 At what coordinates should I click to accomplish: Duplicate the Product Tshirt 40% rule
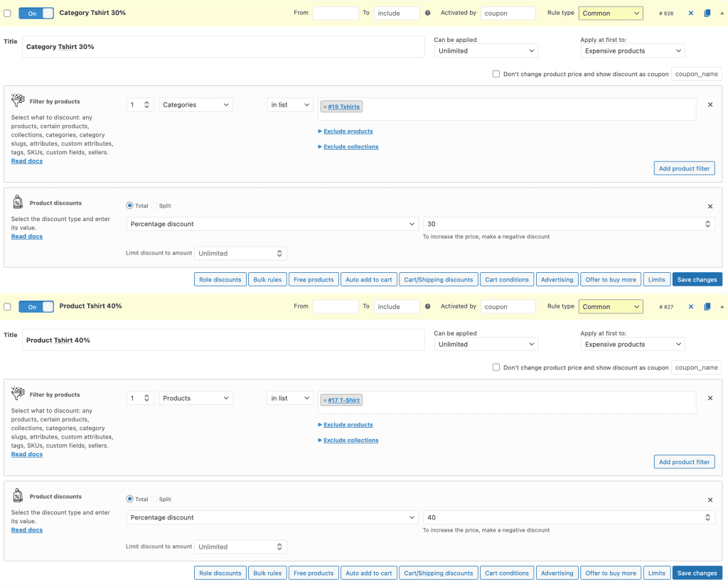[x=707, y=307]
